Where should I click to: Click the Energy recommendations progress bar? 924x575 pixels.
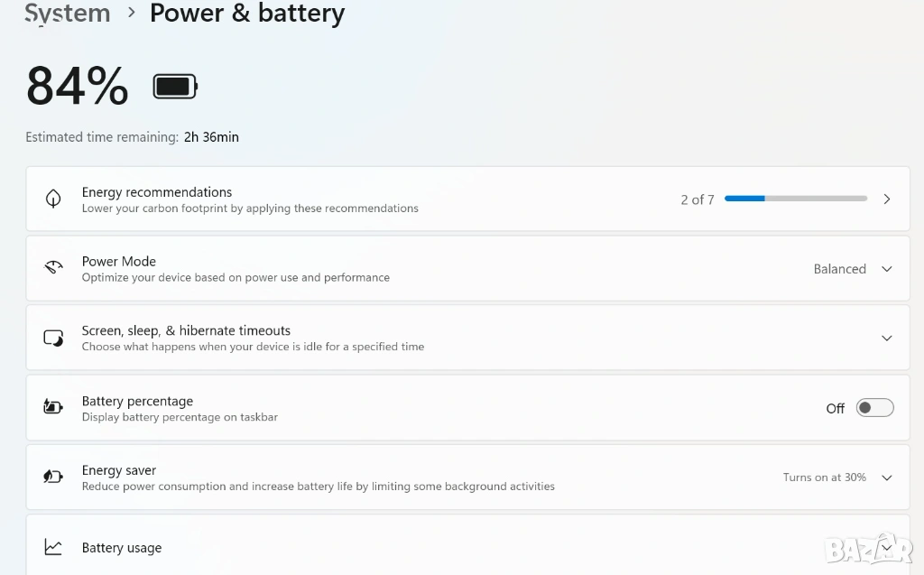tap(795, 199)
